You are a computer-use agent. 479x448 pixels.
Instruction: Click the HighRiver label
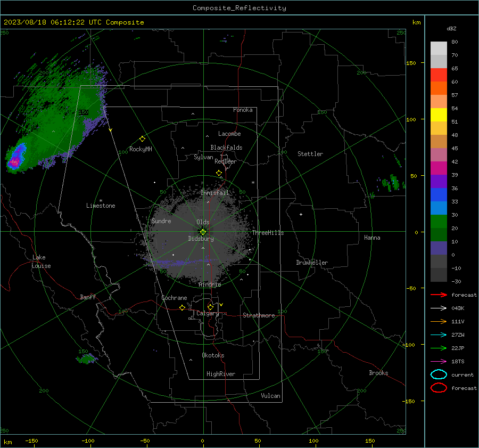click(221, 374)
